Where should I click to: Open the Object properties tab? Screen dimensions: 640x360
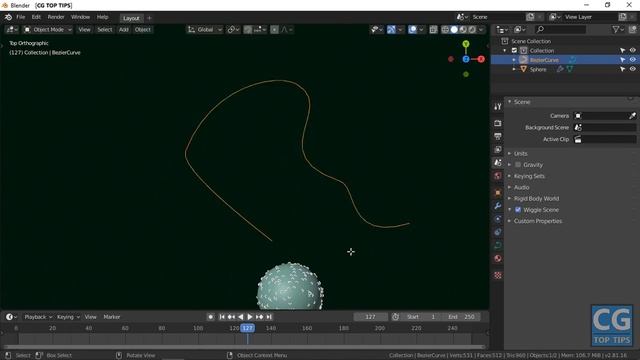tap(498, 193)
